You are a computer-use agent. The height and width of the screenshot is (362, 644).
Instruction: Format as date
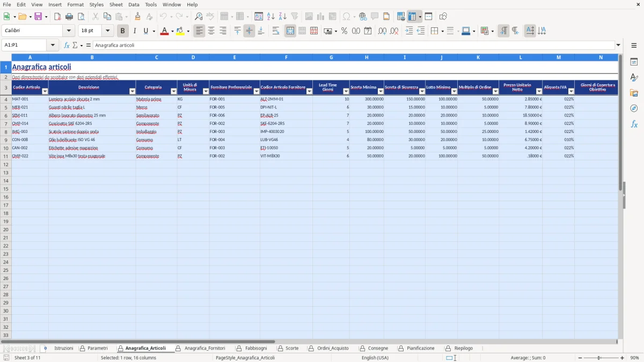coord(368,31)
